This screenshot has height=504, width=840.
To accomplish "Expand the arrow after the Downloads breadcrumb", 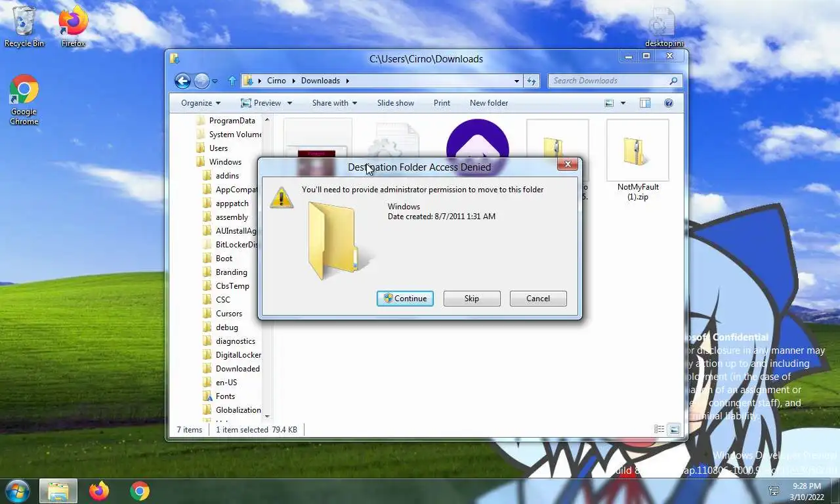I will click(348, 81).
